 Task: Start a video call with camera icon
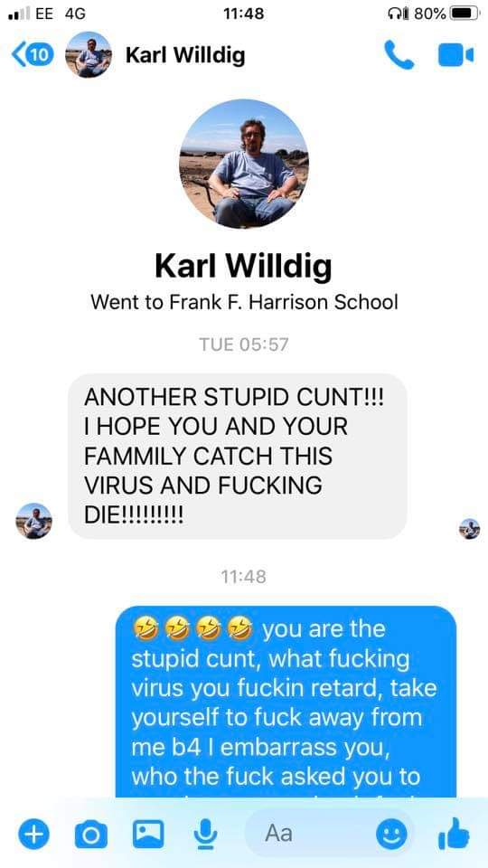point(455,55)
